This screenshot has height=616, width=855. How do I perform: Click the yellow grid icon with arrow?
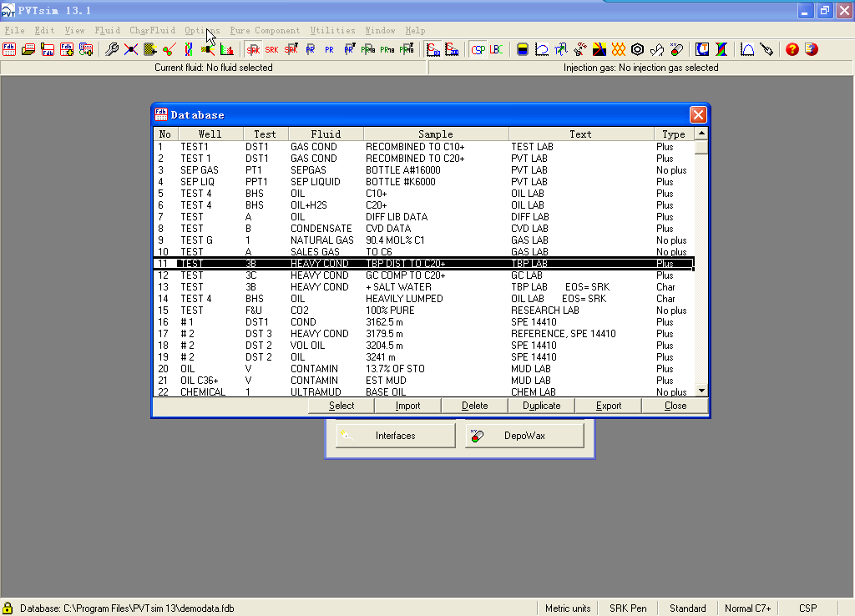click(150, 49)
